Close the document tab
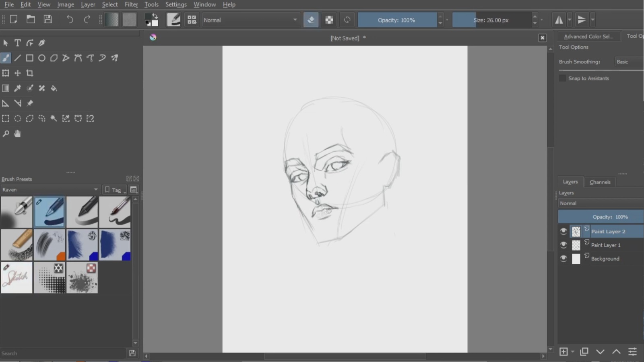The height and width of the screenshot is (362, 644). tap(543, 38)
